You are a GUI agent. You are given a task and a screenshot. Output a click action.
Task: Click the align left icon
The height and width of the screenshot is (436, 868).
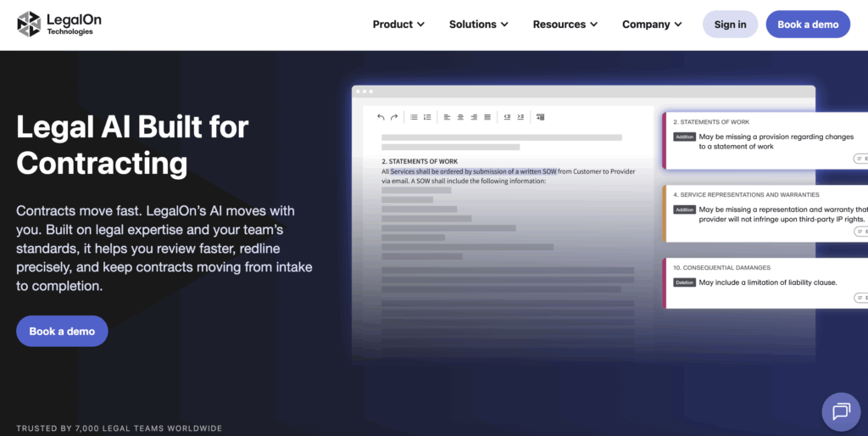447,117
